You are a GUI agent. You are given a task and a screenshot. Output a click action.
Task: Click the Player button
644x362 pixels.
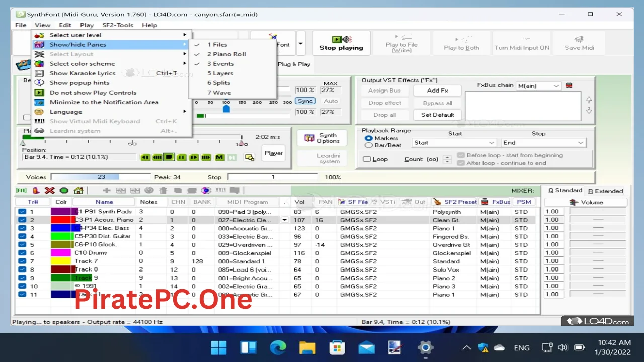274,153
